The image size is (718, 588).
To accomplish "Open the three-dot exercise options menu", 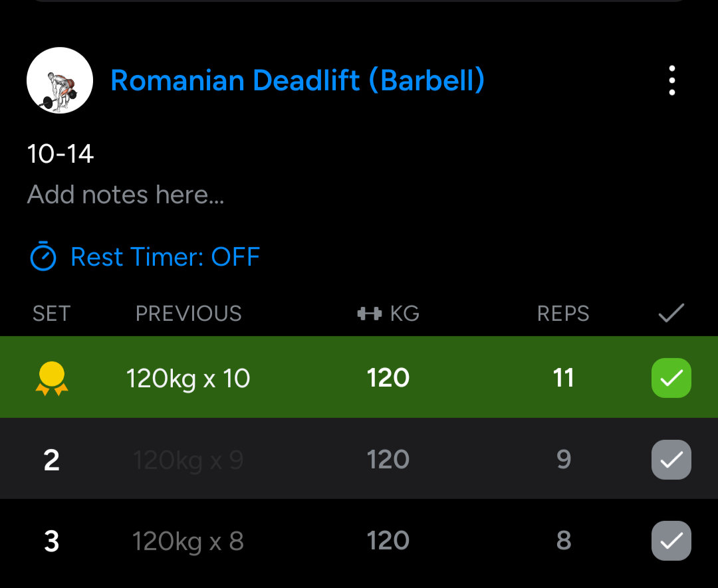I will [671, 80].
